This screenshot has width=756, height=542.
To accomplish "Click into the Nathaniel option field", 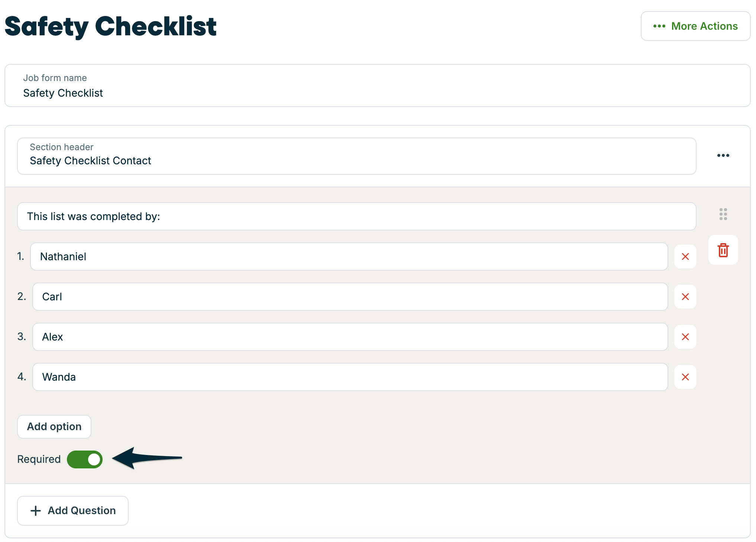I will tap(349, 257).
